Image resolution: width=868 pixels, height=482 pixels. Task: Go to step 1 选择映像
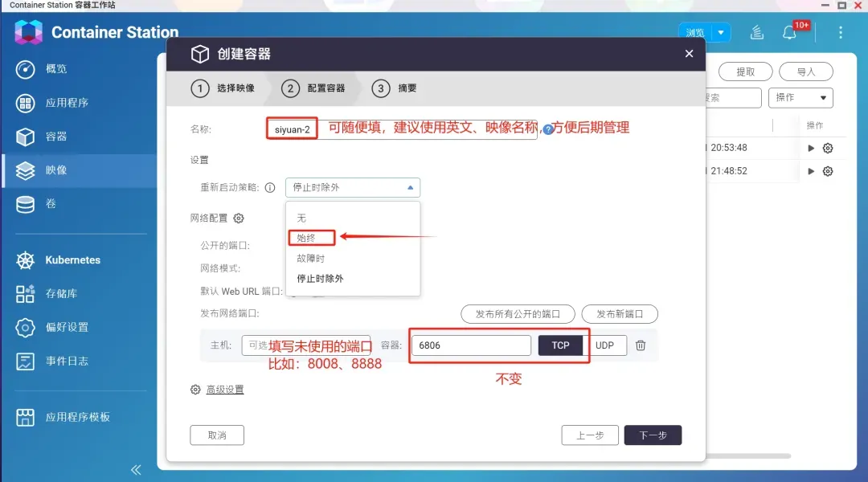point(223,88)
